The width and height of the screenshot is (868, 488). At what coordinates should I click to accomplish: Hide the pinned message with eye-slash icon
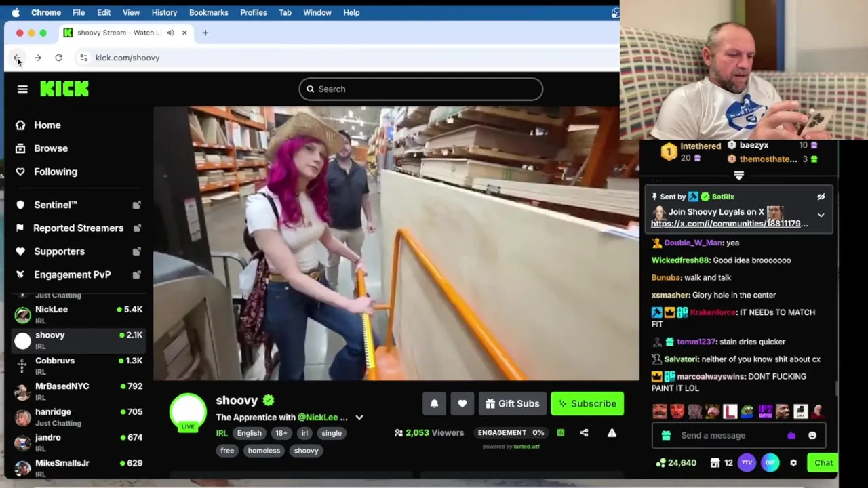point(821,197)
